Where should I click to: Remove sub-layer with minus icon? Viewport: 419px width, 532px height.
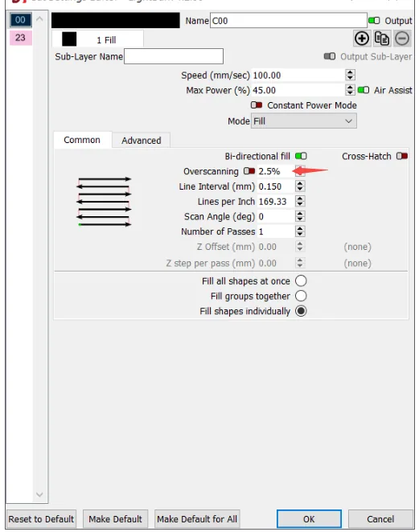(x=402, y=39)
